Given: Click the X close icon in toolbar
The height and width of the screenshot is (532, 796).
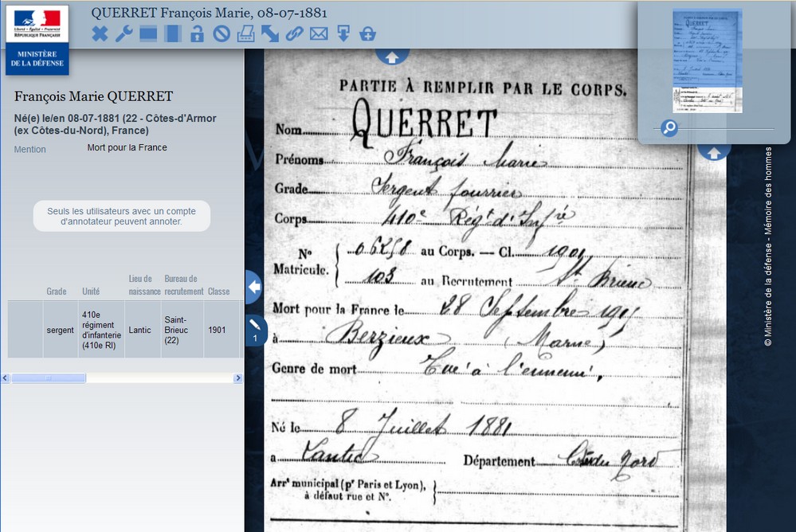Looking at the screenshot, I should click(100, 33).
